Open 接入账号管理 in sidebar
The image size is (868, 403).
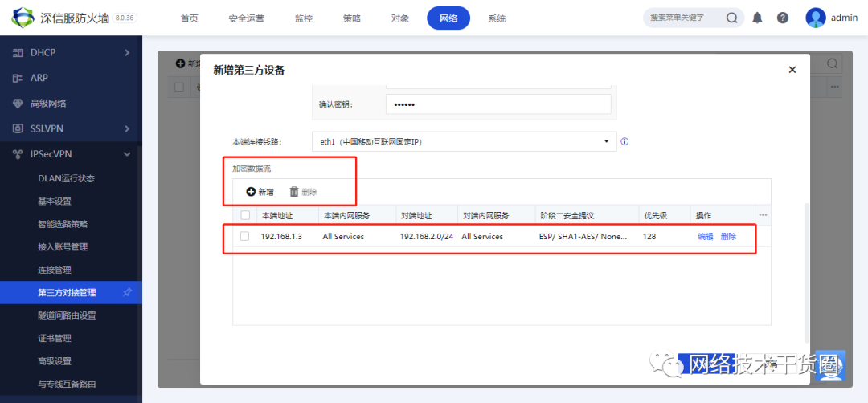63,247
